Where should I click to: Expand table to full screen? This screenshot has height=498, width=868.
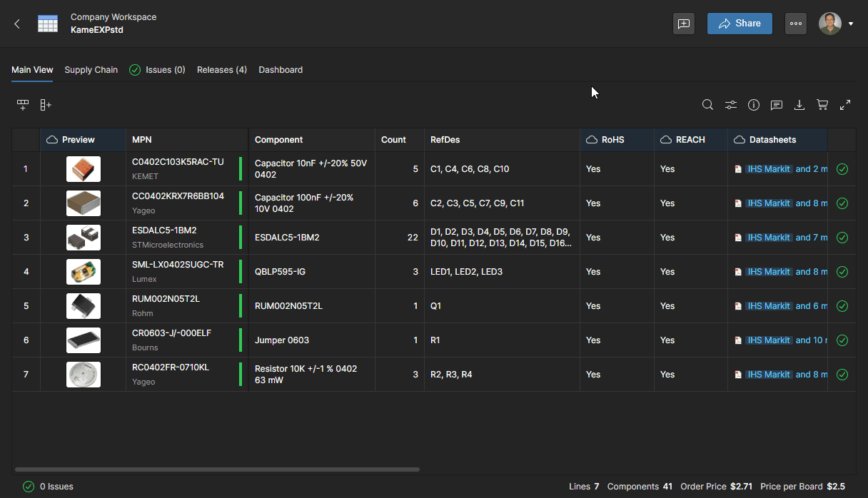(x=845, y=105)
